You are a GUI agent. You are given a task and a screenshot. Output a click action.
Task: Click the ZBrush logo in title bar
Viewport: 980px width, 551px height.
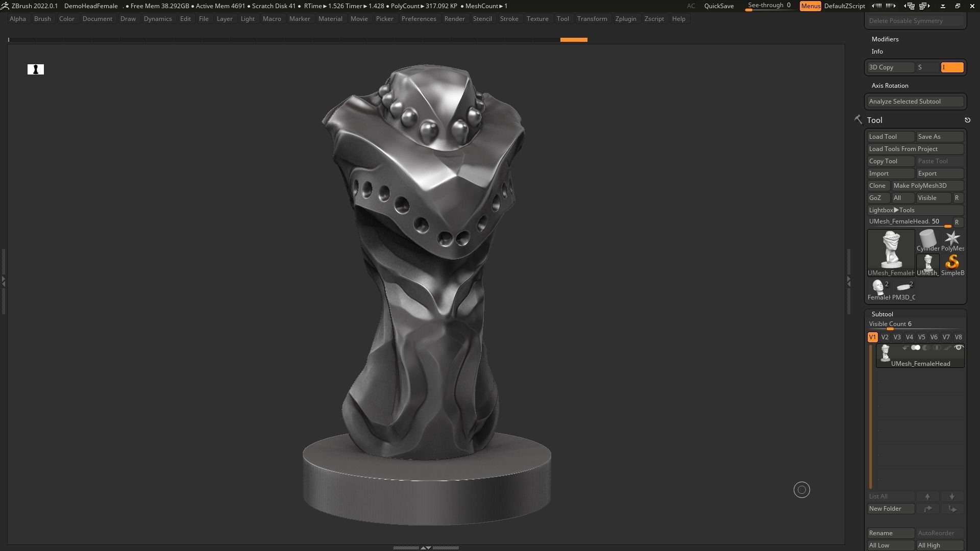coord(5,6)
